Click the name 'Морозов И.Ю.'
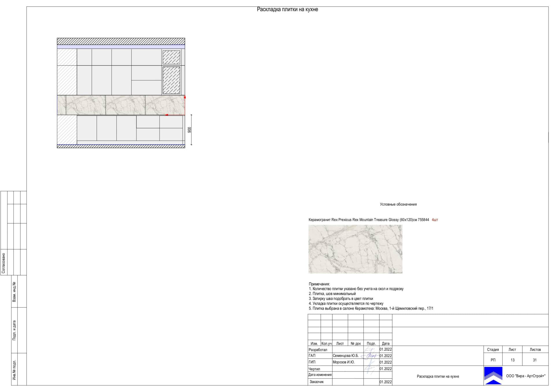Screen dimensions: 555x392 point(344,362)
